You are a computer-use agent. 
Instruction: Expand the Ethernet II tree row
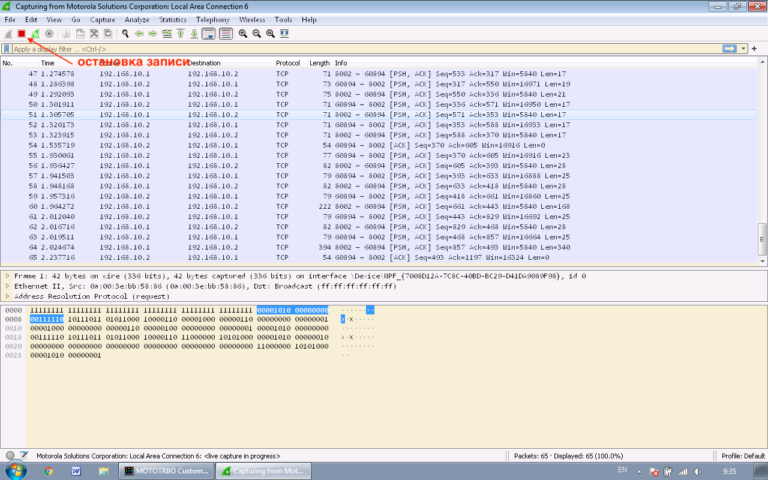pyautogui.click(x=8, y=286)
